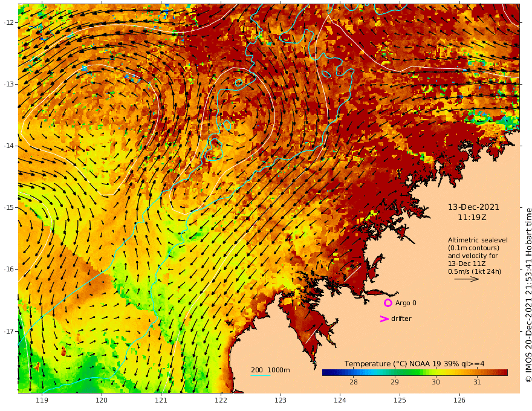Viewport: 532px width, 411px height.
Task: Click longitude axis label 126
Action: click(459, 401)
